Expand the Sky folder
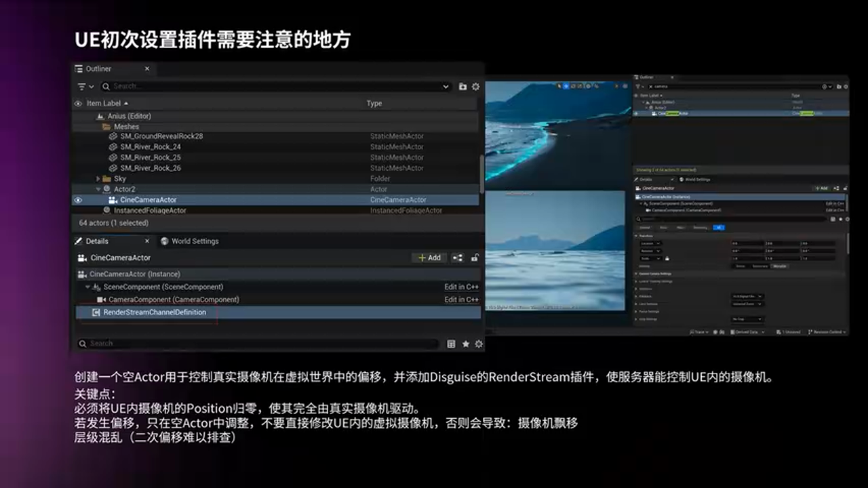This screenshot has width=868, height=488. (98, 178)
